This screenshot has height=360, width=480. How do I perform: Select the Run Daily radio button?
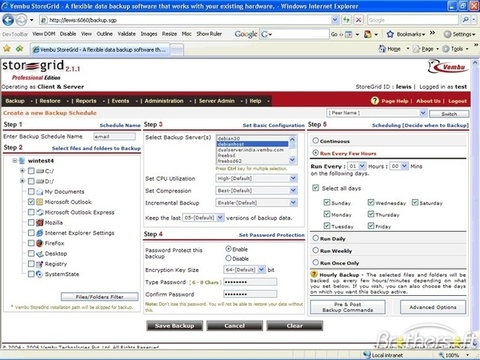click(x=315, y=238)
